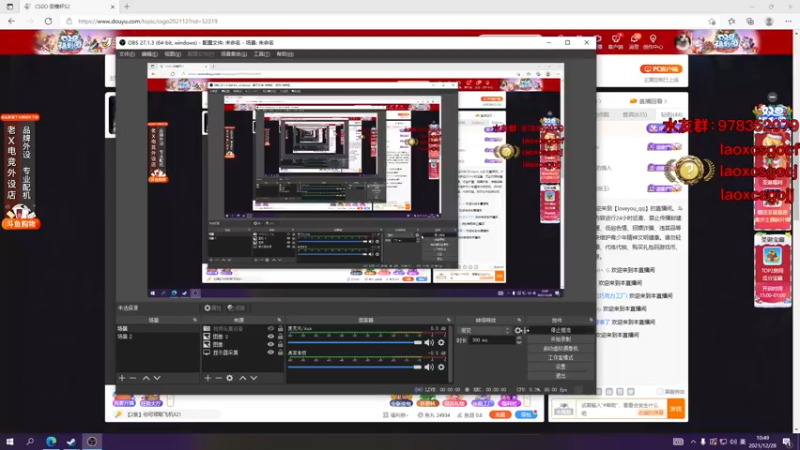Open 麦克风/Aux audio settings gear
Image resolution: width=800 pixels, height=450 pixels.
click(441, 342)
